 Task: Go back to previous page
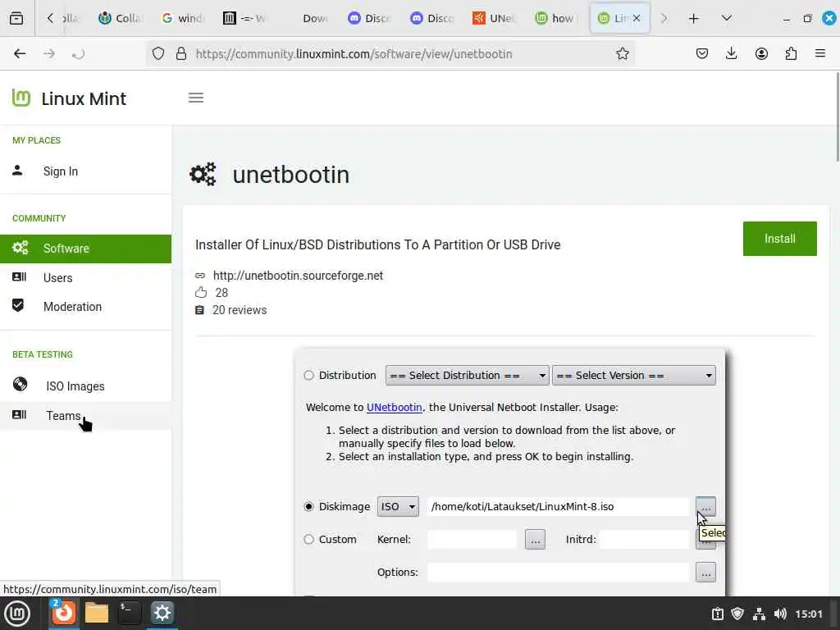coord(20,53)
